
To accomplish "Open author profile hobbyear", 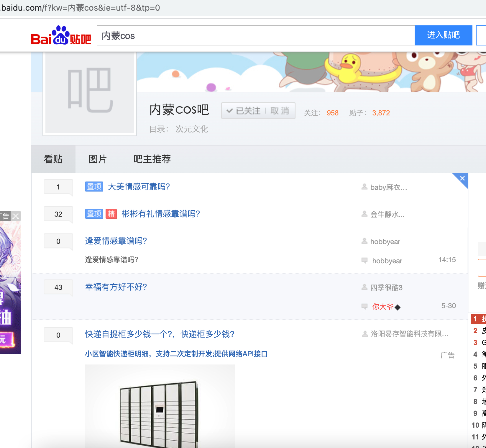I will tap(385, 242).
